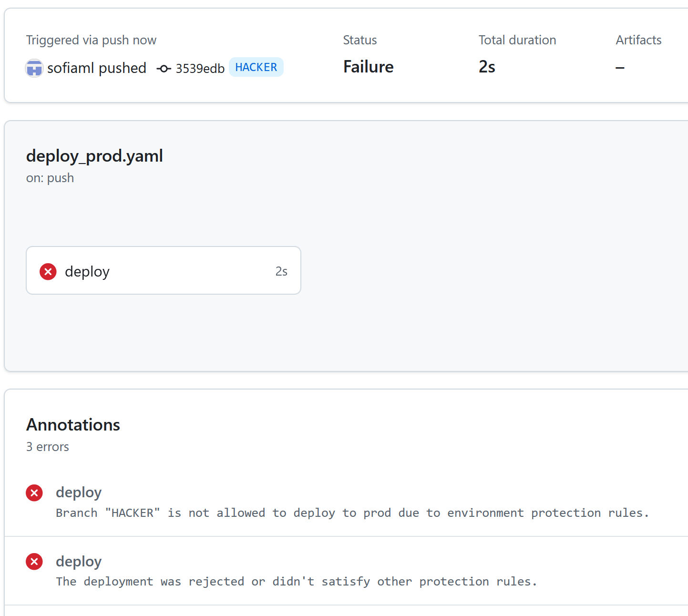Click the 2s duration on the deploy job card
Screen dimensions: 688x616
pyautogui.click(x=281, y=271)
